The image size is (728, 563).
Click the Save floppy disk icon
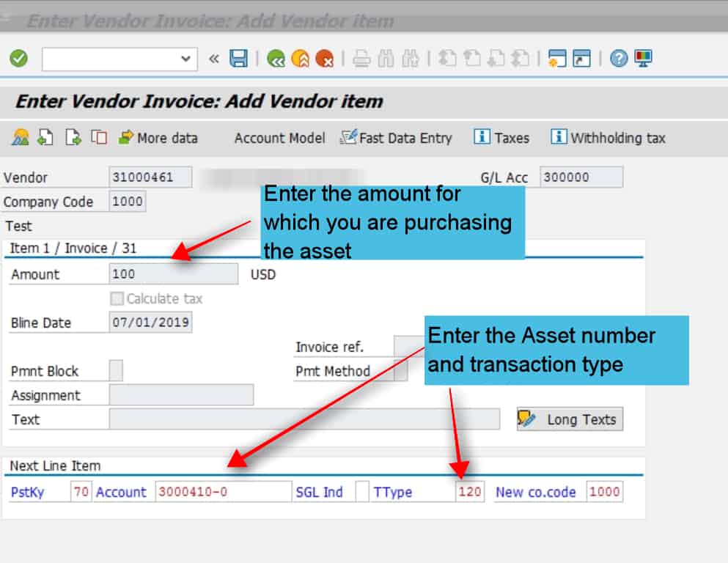coord(239,59)
